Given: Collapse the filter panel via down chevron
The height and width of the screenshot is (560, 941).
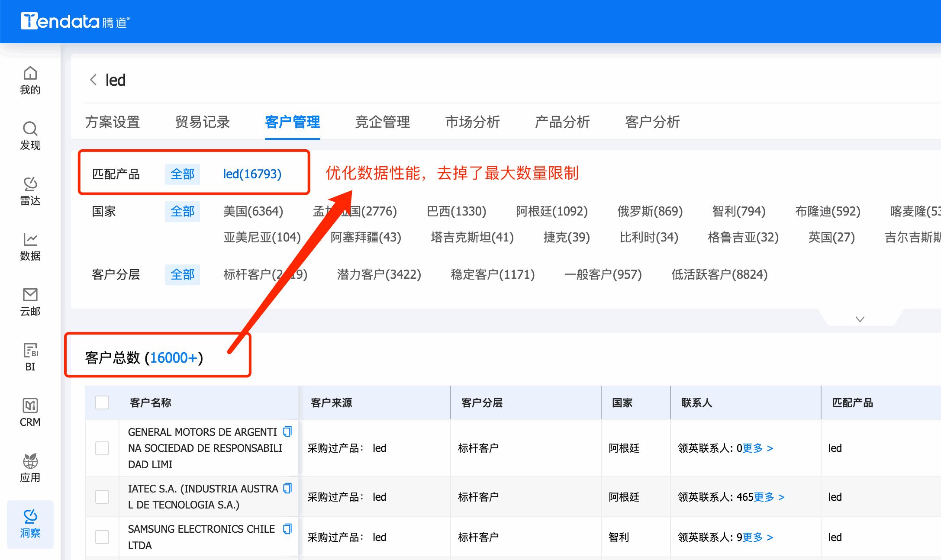Looking at the screenshot, I should click(860, 319).
